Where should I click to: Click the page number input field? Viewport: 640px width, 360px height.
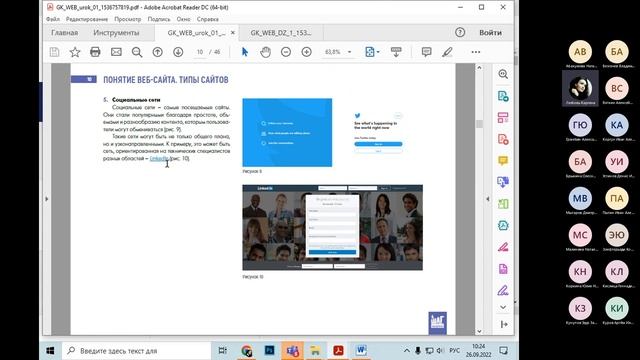pos(200,52)
